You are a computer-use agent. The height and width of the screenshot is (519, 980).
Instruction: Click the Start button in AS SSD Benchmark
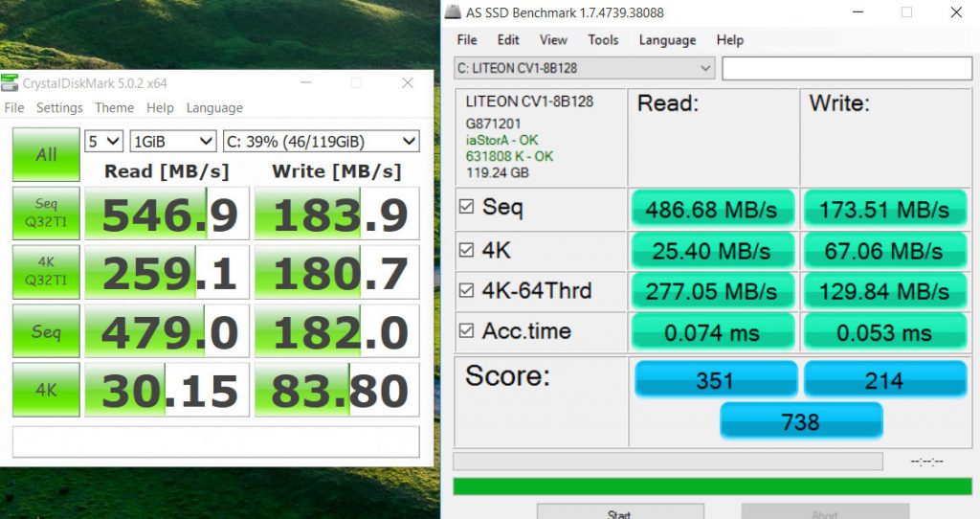[x=620, y=511]
